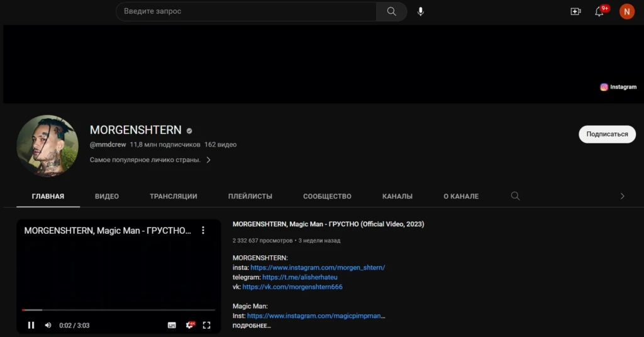
Task: Click the MORGENSHTERN channel avatar
Action: (x=47, y=146)
